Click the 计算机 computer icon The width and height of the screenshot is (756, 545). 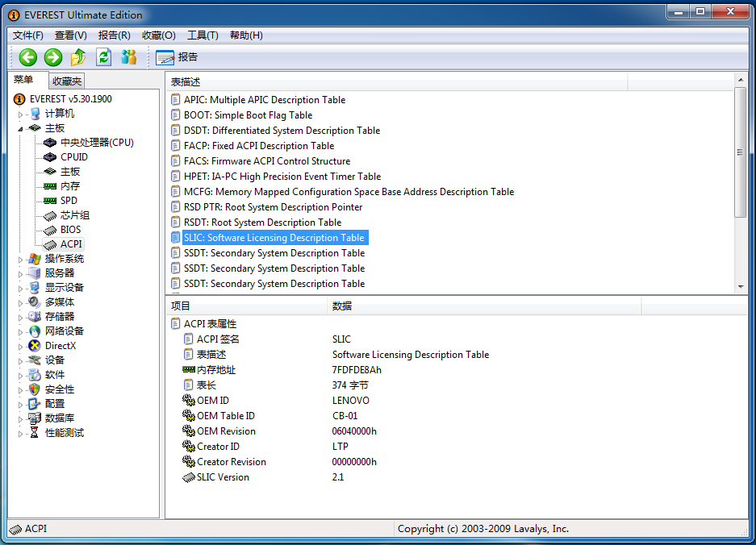[34, 114]
